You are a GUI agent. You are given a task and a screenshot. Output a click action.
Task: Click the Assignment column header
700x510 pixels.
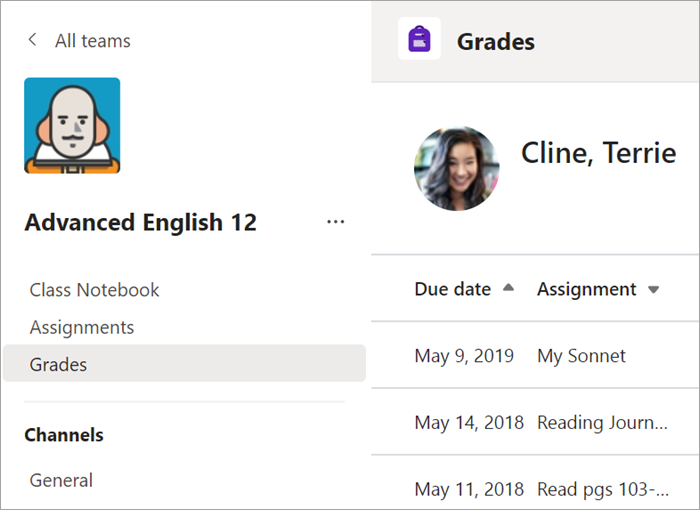[586, 289]
